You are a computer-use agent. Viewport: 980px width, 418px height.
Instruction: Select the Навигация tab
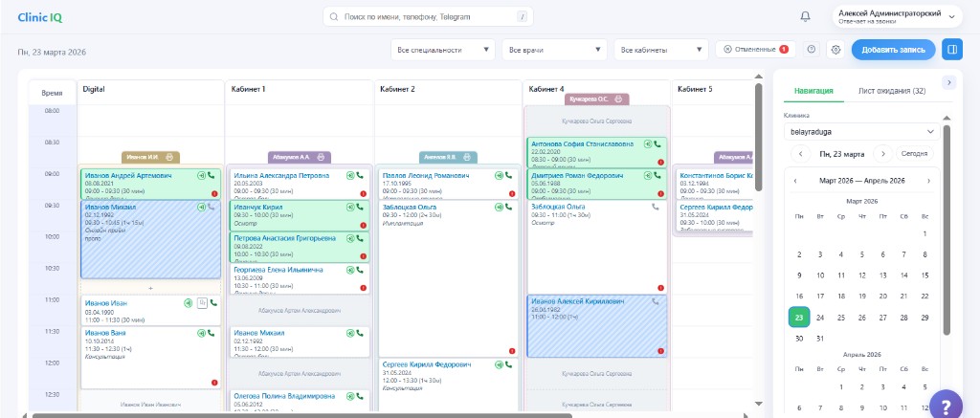click(813, 91)
